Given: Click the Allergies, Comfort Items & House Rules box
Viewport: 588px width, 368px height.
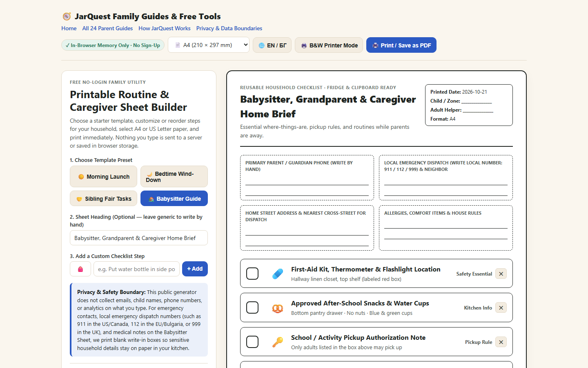Looking at the screenshot, I should [446, 228].
